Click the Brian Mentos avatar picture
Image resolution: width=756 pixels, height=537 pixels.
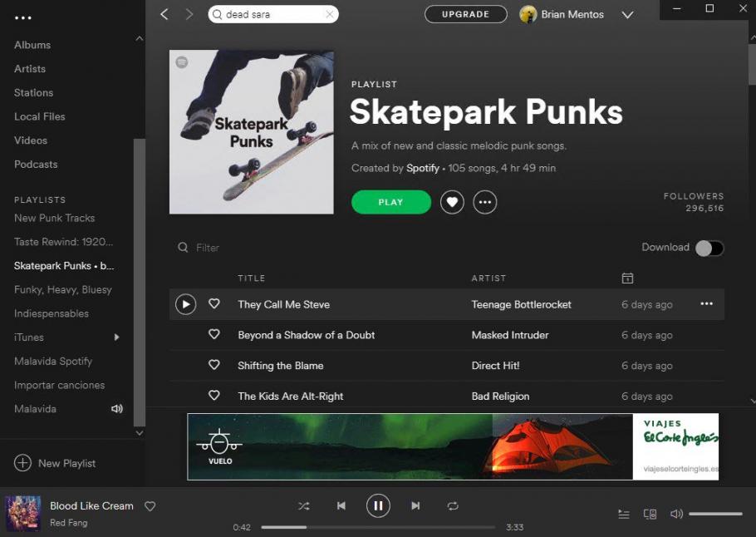[x=528, y=14]
